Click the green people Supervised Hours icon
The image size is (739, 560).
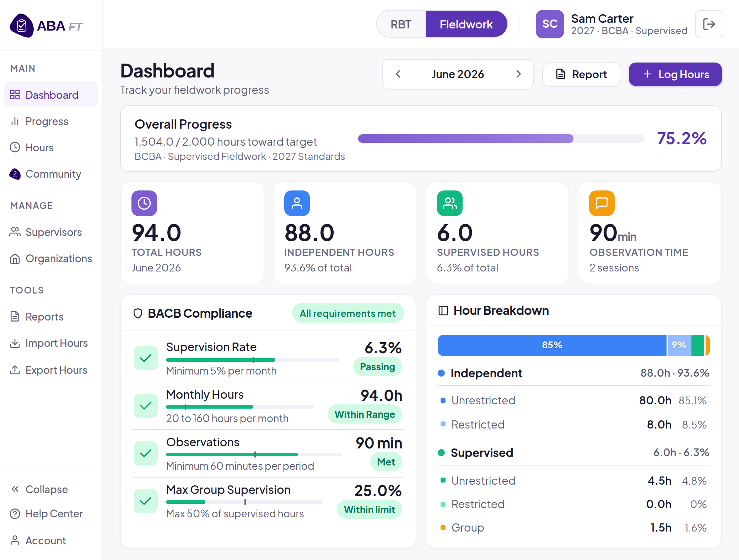pos(450,203)
